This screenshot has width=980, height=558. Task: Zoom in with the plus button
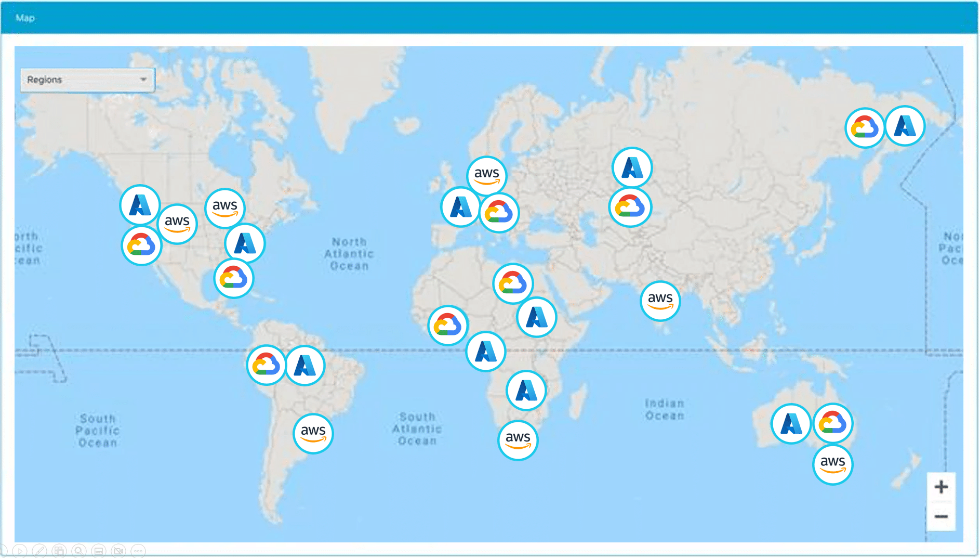[941, 487]
